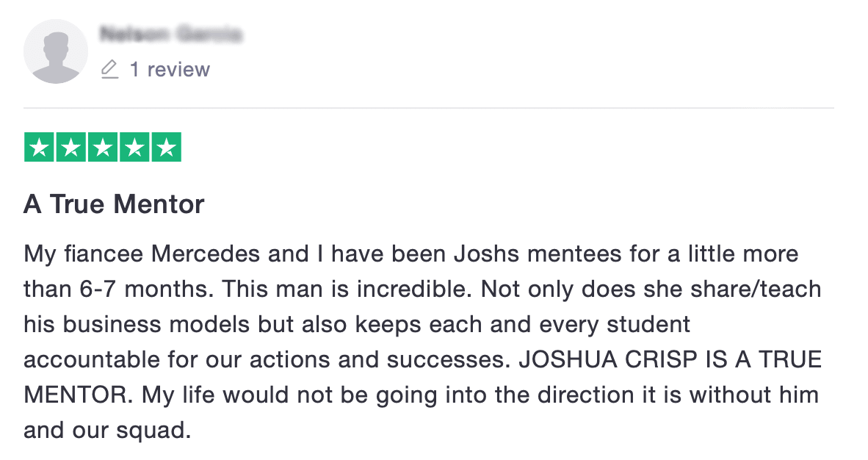Click the fourth green rating star
This screenshot has width=868, height=460.
click(134, 147)
